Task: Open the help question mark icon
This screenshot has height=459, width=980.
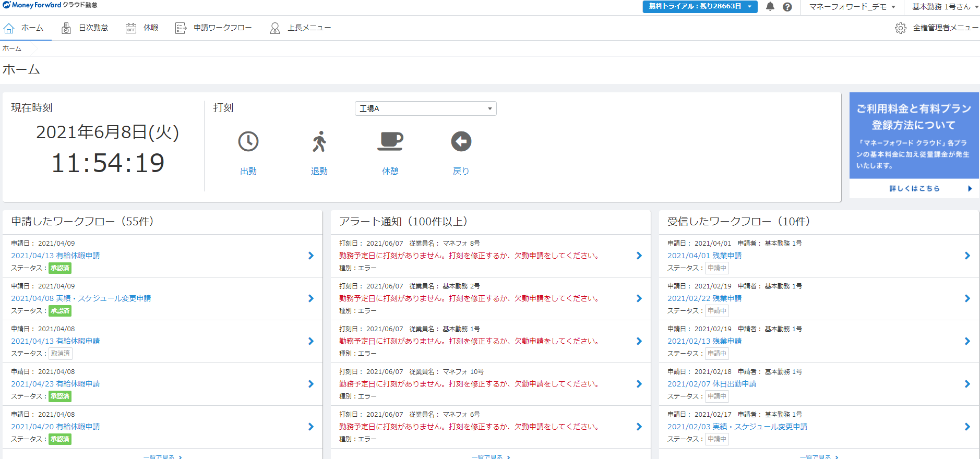Action: (787, 7)
